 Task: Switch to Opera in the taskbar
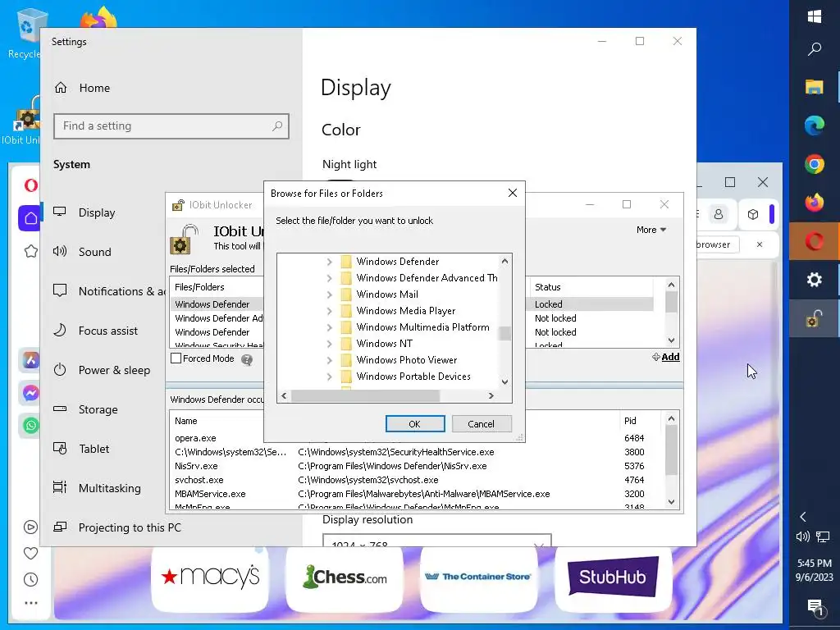[815, 241]
